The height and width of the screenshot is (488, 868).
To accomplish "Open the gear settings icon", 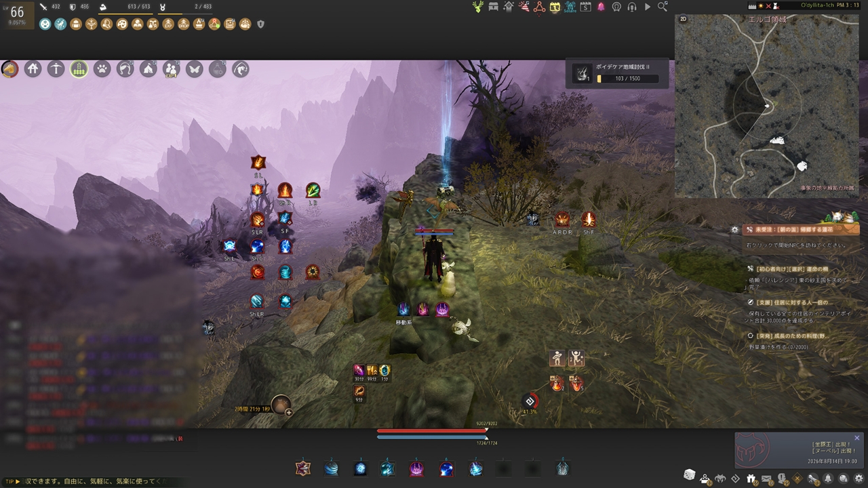I will (859, 479).
